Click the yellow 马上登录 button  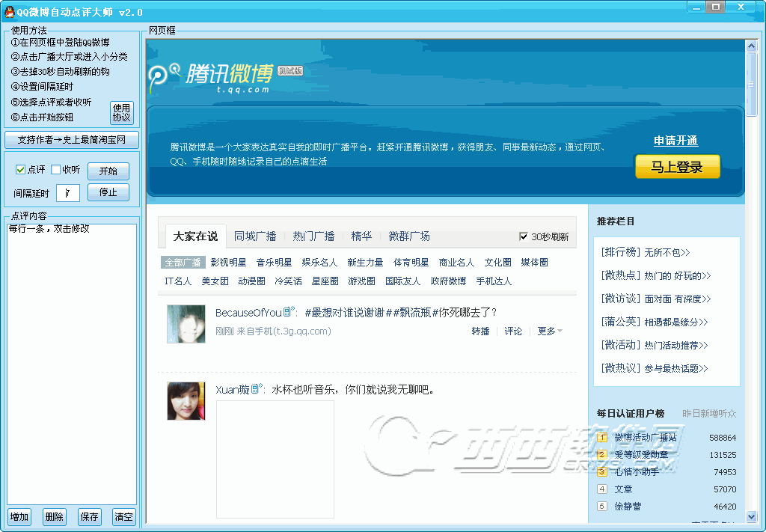(x=678, y=167)
